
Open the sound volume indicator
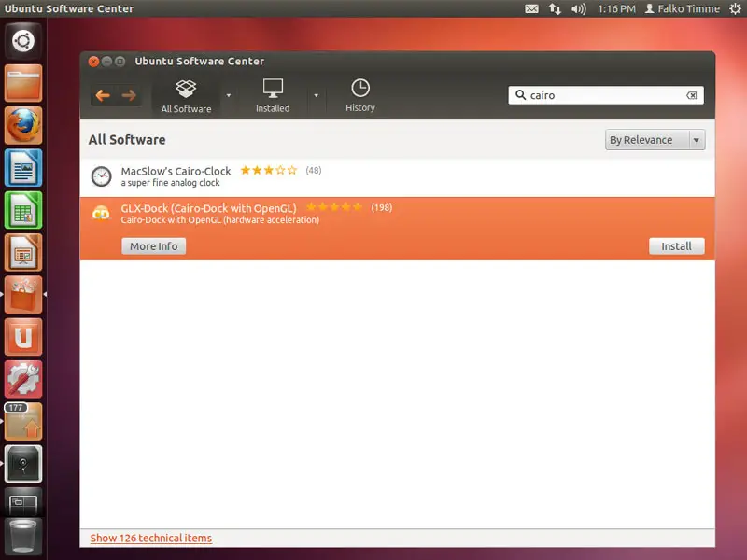[578, 8]
